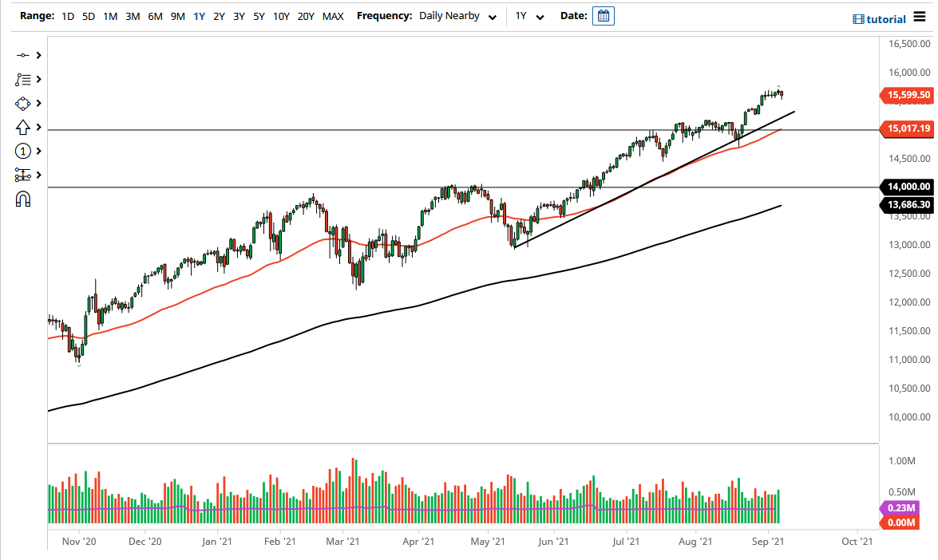Open the retracement levels tool
938x560 pixels.
point(22,175)
